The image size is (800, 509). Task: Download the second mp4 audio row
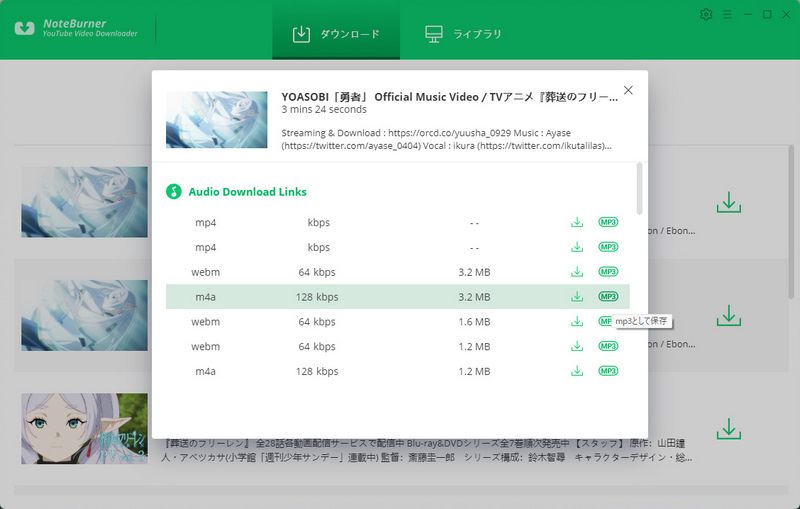click(x=577, y=247)
